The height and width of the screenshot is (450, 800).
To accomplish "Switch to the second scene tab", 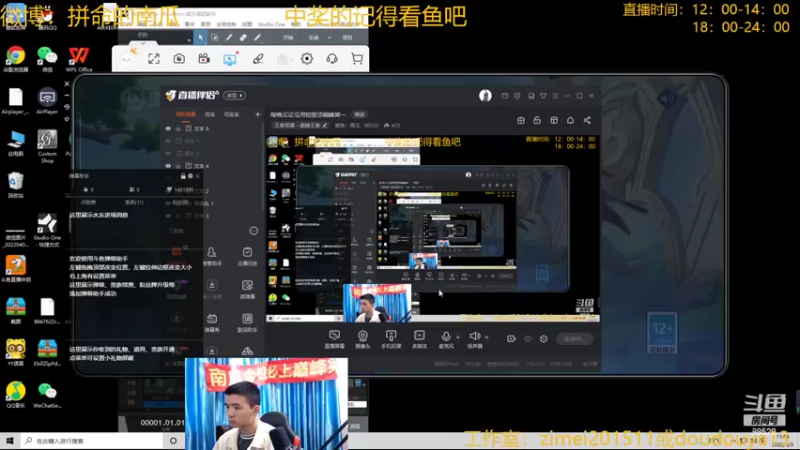I will tap(210, 114).
